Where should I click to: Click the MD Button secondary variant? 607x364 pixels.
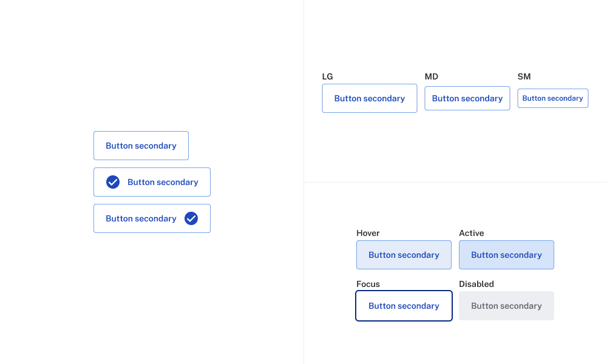tap(467, 98)
